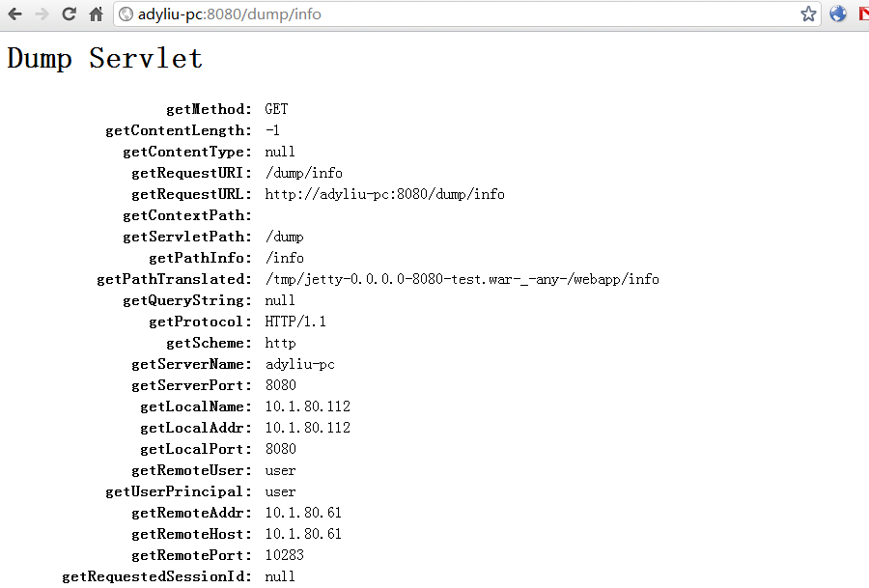
Task: Click the forward navigation arrow
Action: (x=41, y=14)
